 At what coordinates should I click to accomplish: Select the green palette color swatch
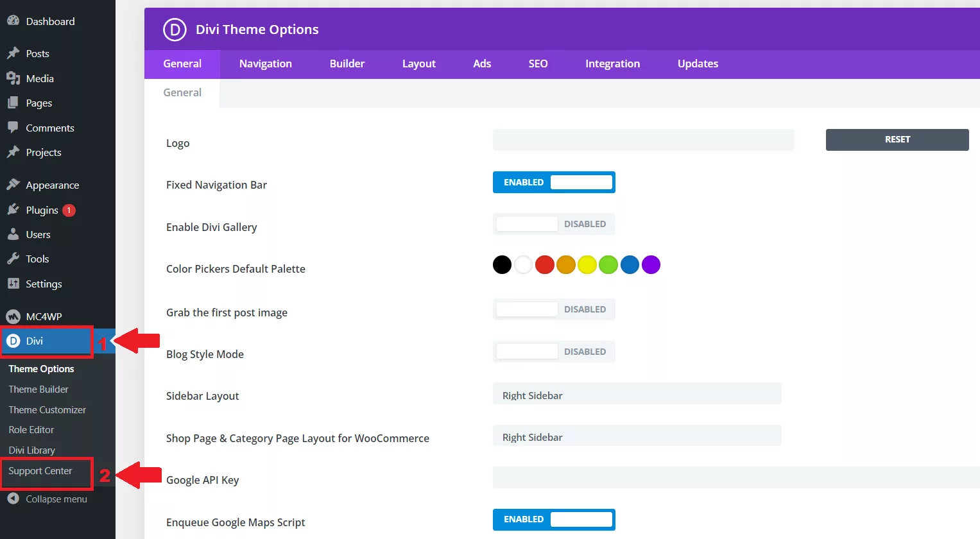point(608,264)
